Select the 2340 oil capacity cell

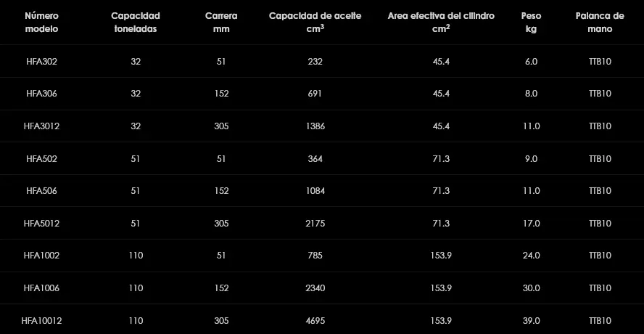coord(315,288)
